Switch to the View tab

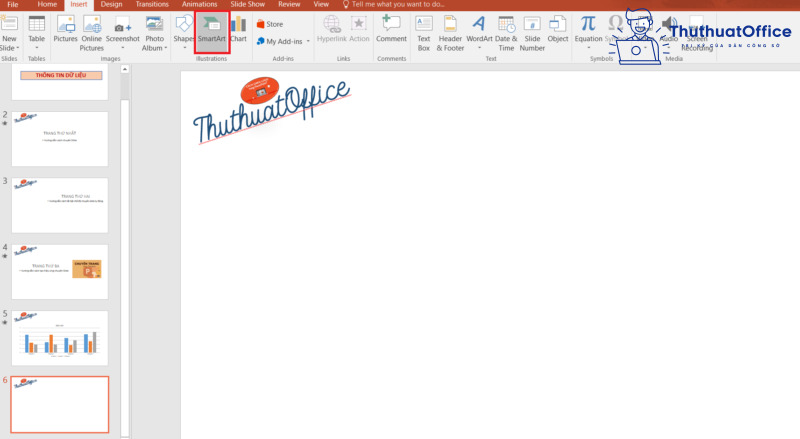[x=321, y=4]
